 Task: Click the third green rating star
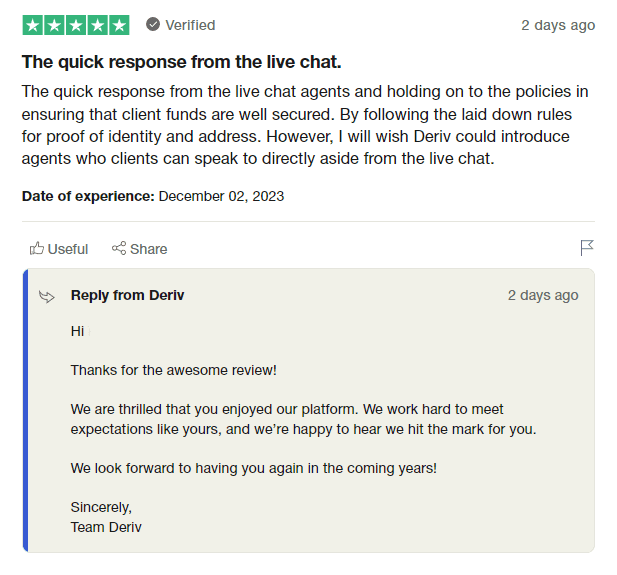76,25
